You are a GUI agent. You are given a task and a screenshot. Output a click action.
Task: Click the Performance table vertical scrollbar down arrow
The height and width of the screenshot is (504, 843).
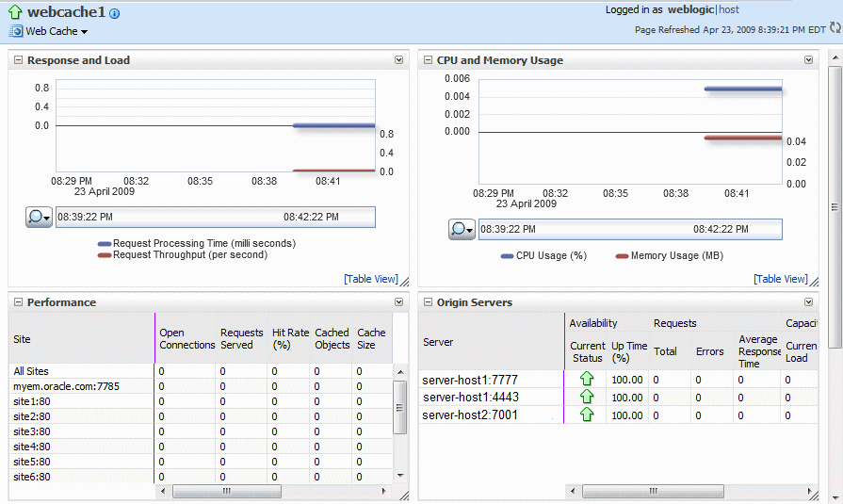tap(400, 476)
